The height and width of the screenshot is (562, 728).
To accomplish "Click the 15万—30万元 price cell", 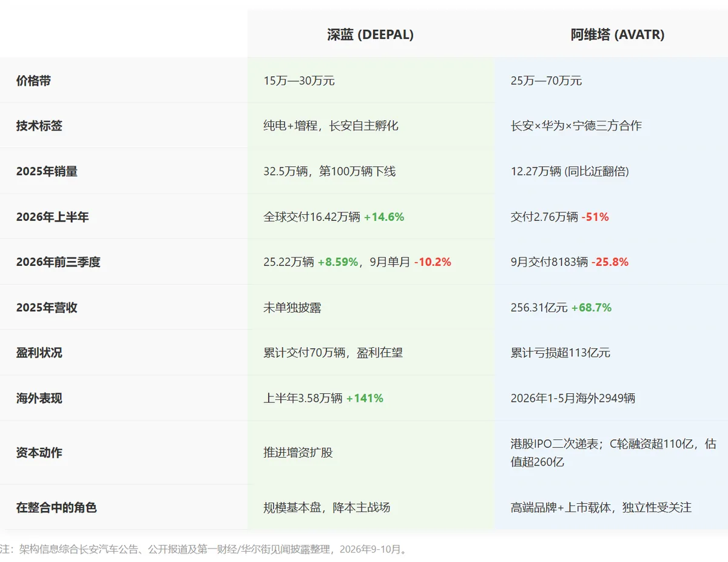I will (371, 81).
